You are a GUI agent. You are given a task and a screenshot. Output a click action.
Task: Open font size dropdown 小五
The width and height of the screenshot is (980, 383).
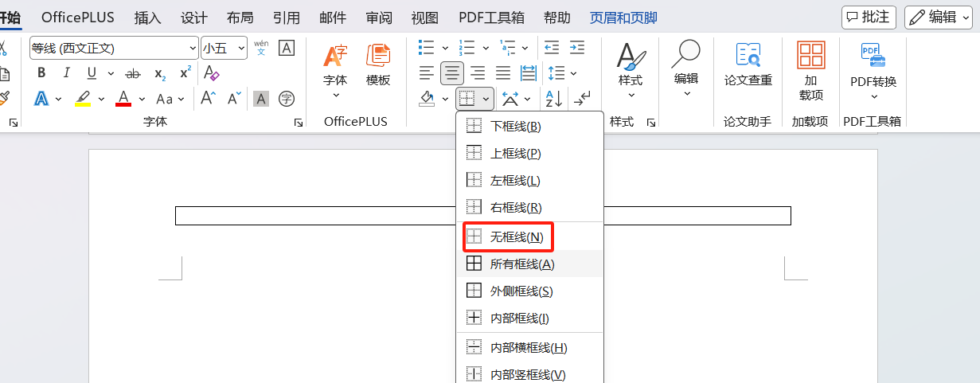click(x=224, y=48)
